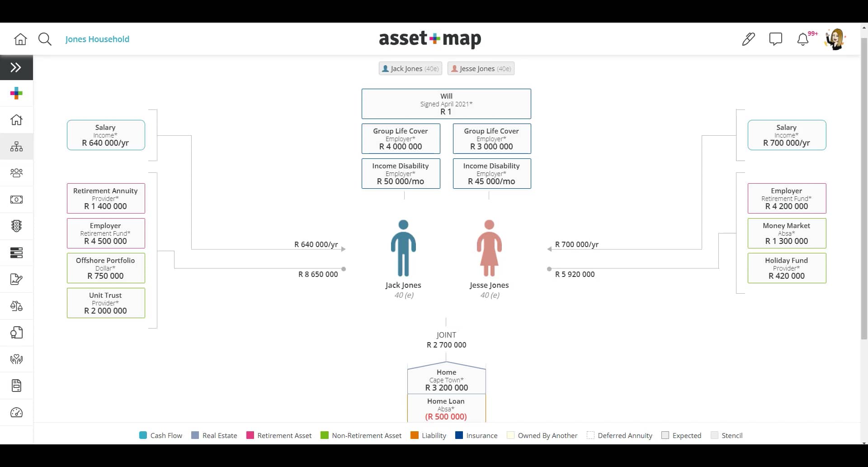
Task: Open the traffic light signals tool
Action: pos(16,226)
